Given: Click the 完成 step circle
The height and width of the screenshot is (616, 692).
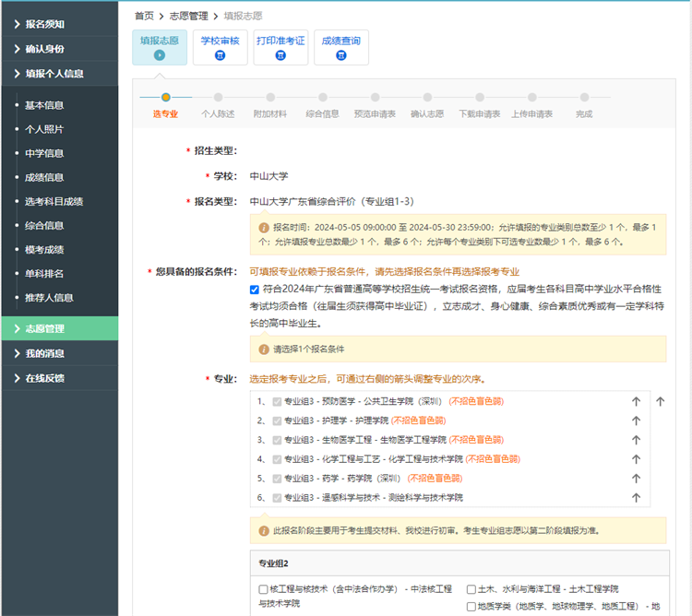Looking at the screenshot, I should coord(584,97).
